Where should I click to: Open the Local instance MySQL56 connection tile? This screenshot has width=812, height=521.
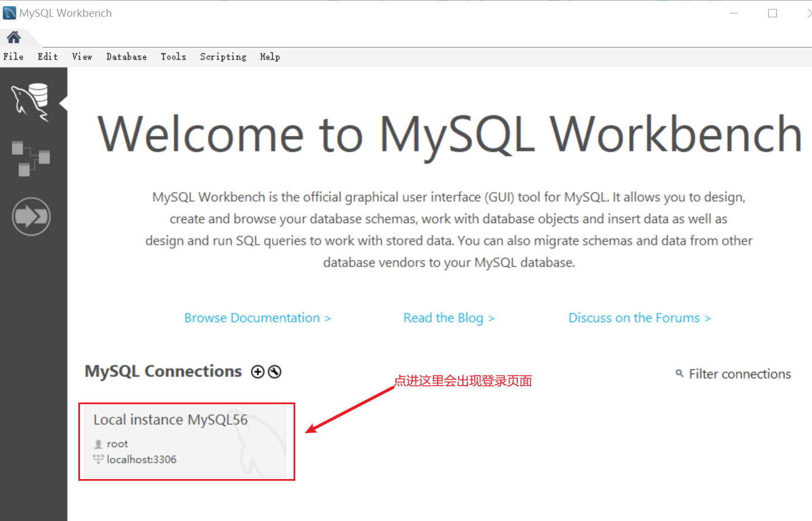click(185, 441)
